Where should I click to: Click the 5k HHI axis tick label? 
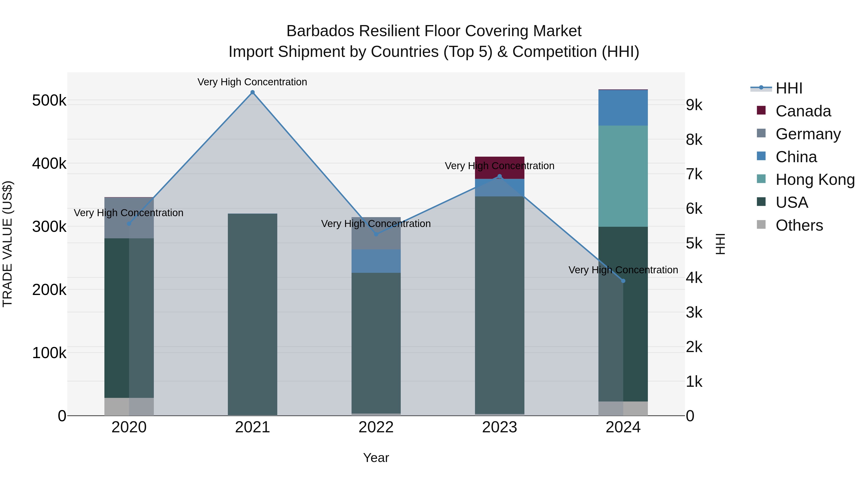tap(694, 243)
